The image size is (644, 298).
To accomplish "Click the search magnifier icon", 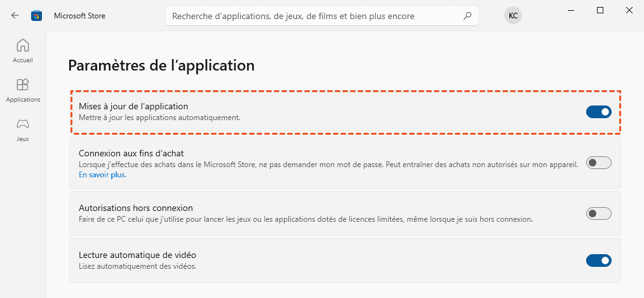I will [x=467, y=16].
